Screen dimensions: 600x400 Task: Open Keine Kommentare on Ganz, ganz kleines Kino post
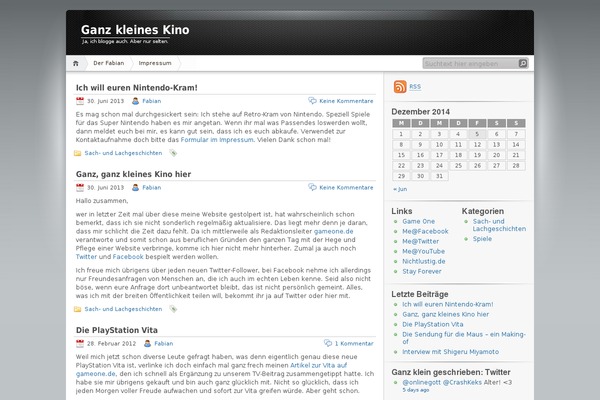pyautogui.click(x=346, y=188)
